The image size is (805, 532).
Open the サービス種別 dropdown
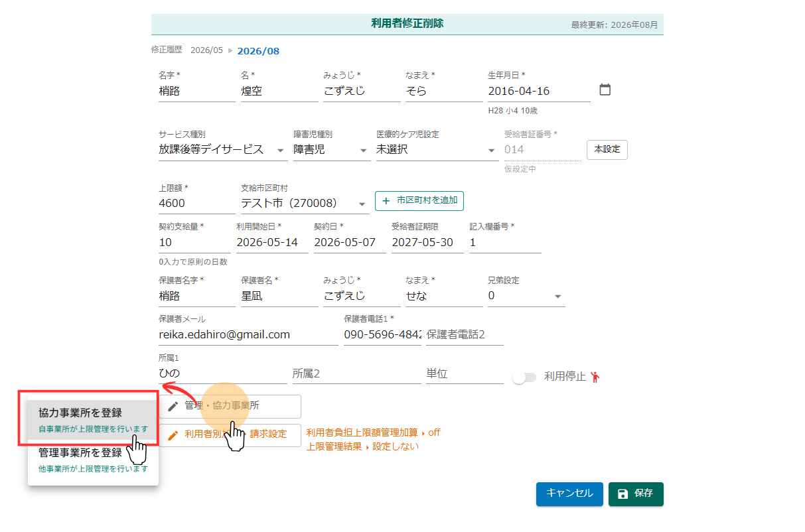tap(222, 150)
